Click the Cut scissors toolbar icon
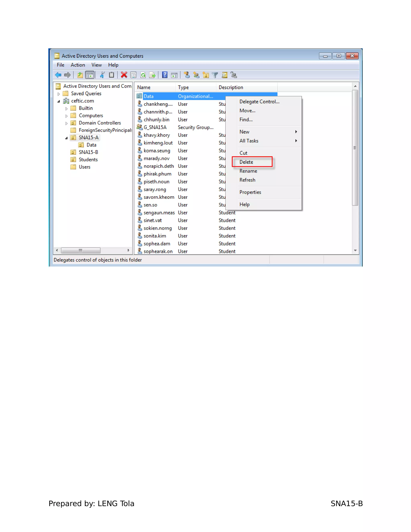Image resolution: width=411 pixels, height=532 pixels. 102,75
